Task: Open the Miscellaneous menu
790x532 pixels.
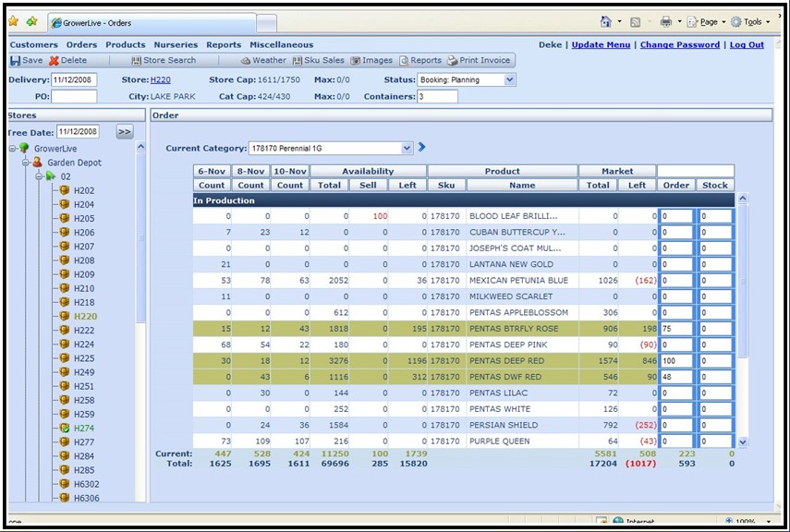Action: [x=280, y=44]
